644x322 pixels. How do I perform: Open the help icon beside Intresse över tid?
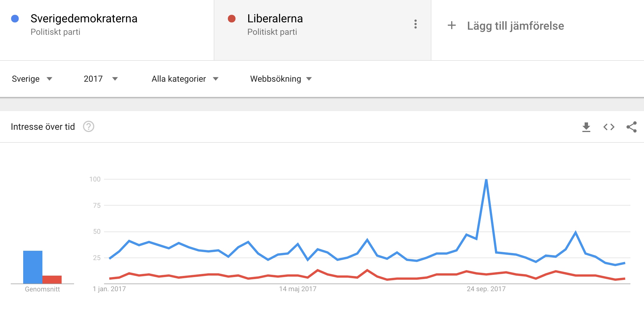88,127
